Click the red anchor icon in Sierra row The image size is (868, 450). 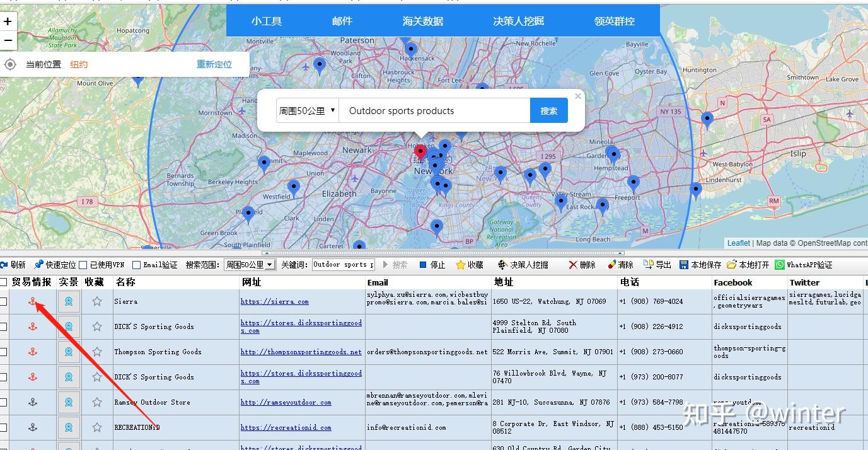33,301
